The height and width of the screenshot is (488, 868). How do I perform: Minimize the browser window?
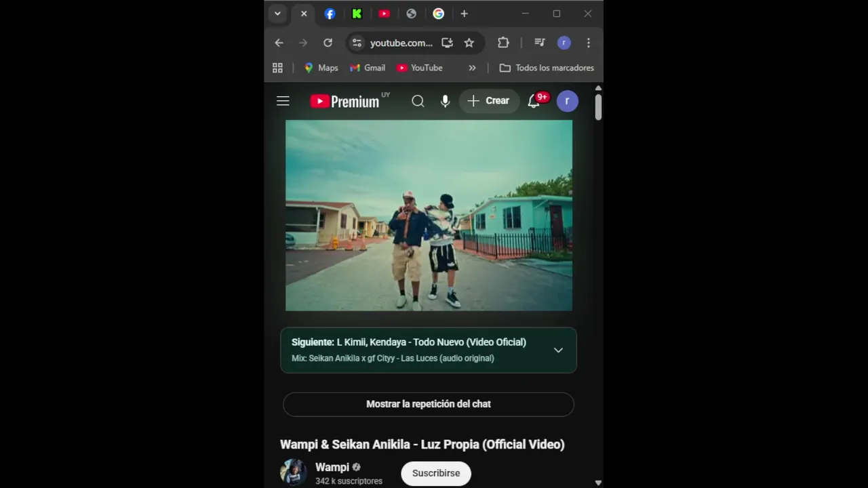(x=525, y=14)
